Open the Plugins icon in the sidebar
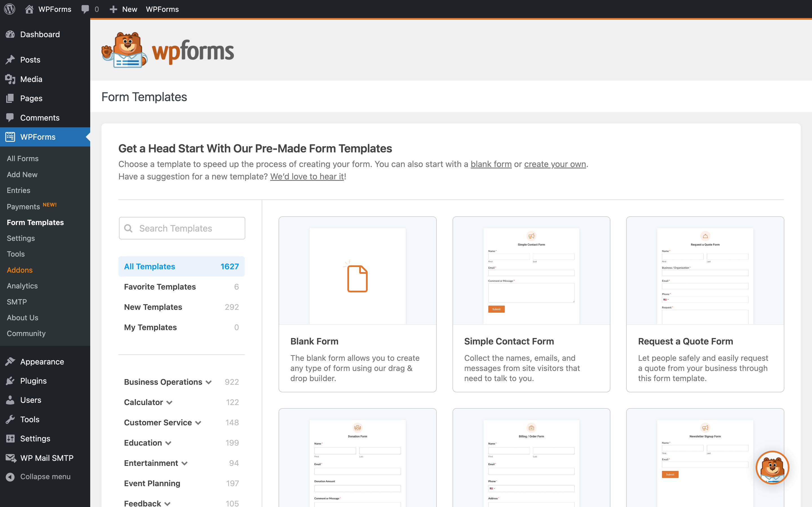 click(10, 381)
